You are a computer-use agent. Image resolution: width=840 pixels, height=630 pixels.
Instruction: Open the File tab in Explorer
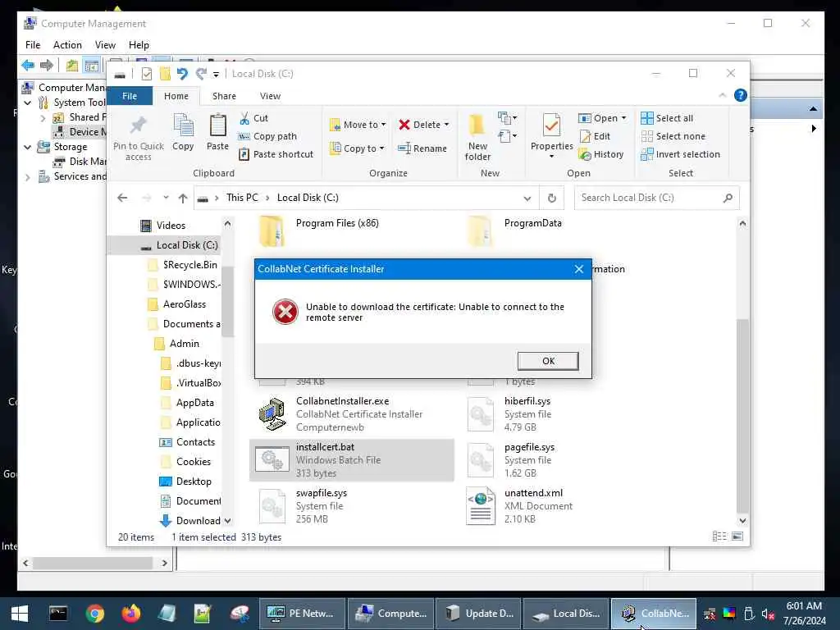coord(130,96)
